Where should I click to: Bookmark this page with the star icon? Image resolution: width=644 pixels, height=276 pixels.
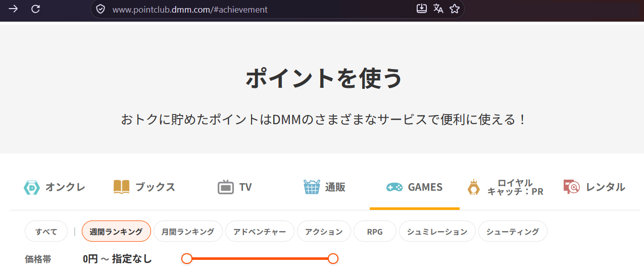click(x=454, y=9)
